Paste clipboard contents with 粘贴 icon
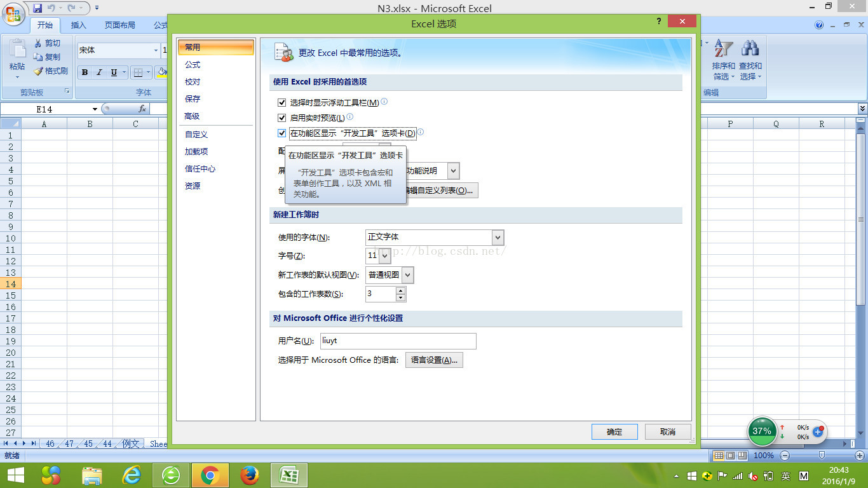 (x=17, y=49)
